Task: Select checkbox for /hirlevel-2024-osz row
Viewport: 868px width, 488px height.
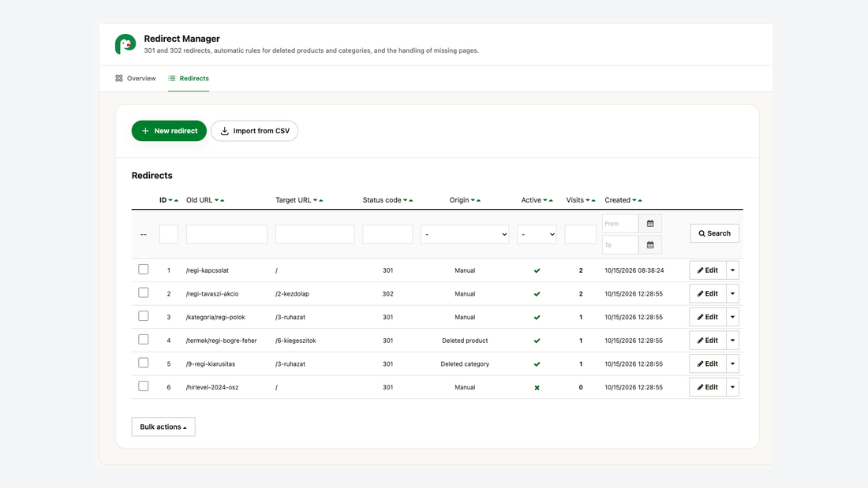Action: 144,386
